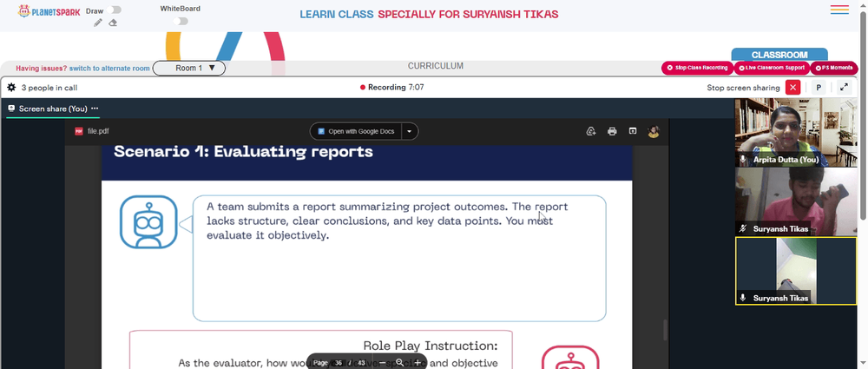Click the blue robot icon in slide
The height and width of the screenshot is (369, 868).
tap(148, 221)
